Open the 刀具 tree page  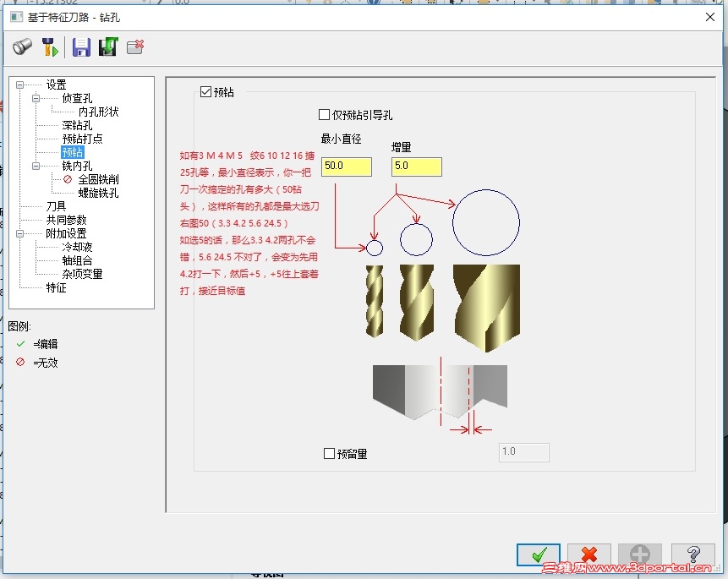click(56, 206)
